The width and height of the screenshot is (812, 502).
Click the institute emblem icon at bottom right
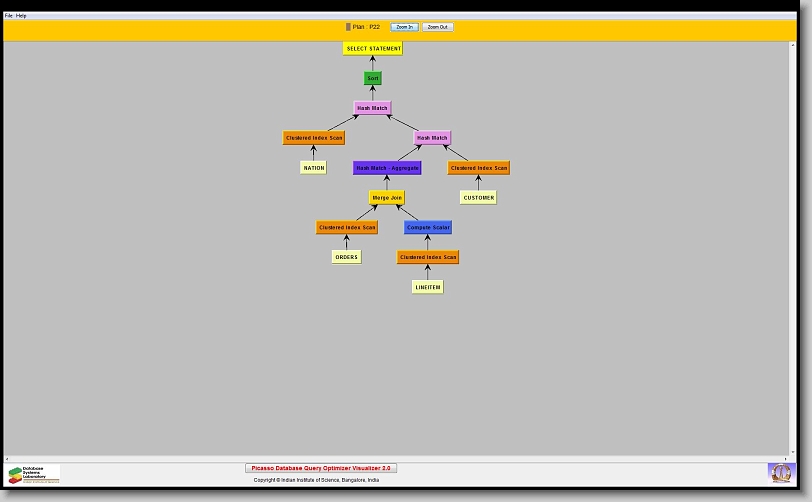pos(779,472)
